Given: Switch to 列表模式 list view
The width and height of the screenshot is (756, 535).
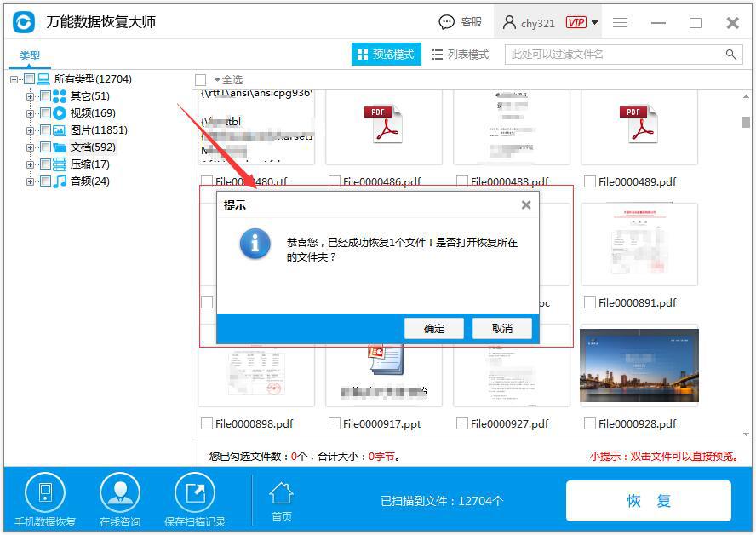Looking at the screenshot, I should click(461, 55).
